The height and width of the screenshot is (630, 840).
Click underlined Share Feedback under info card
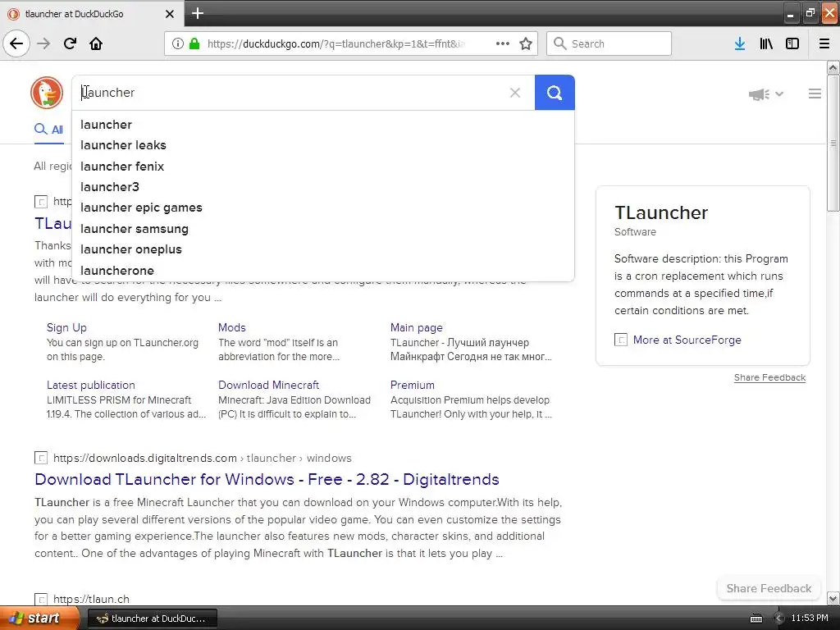769,377
